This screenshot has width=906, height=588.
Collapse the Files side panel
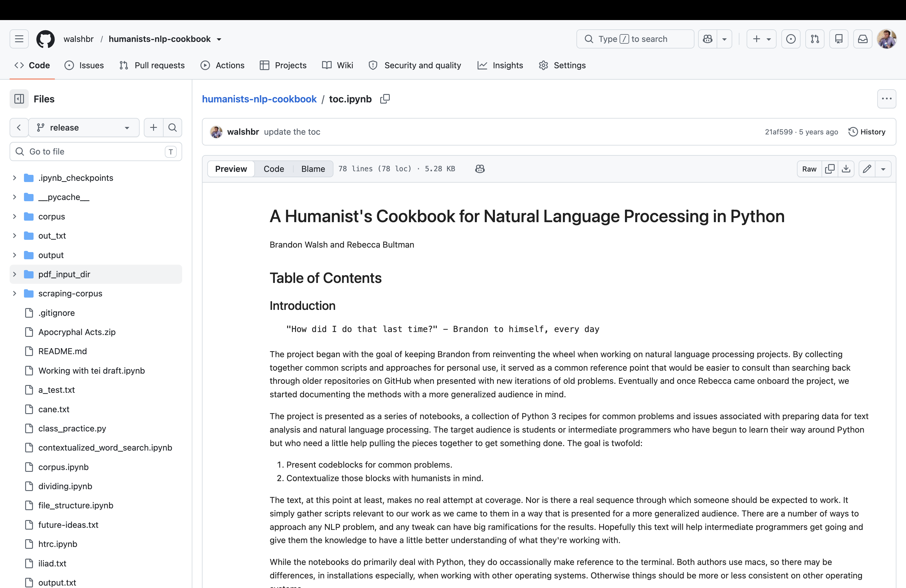tap(19, 99)
